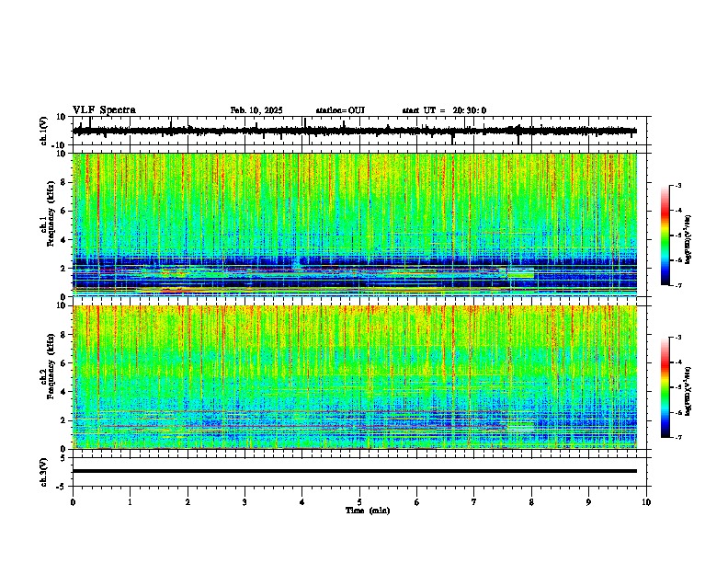Click the "8" kHz tick on ch.2 frequency axis
This screenshot has height=563, width=728.
pos(63,335)
